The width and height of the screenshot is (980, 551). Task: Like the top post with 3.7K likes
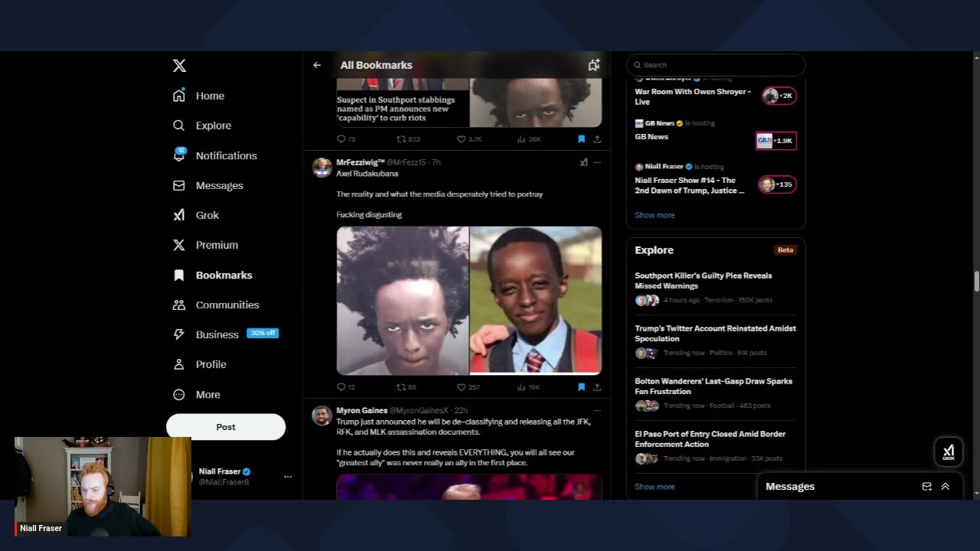pos(462,139)
